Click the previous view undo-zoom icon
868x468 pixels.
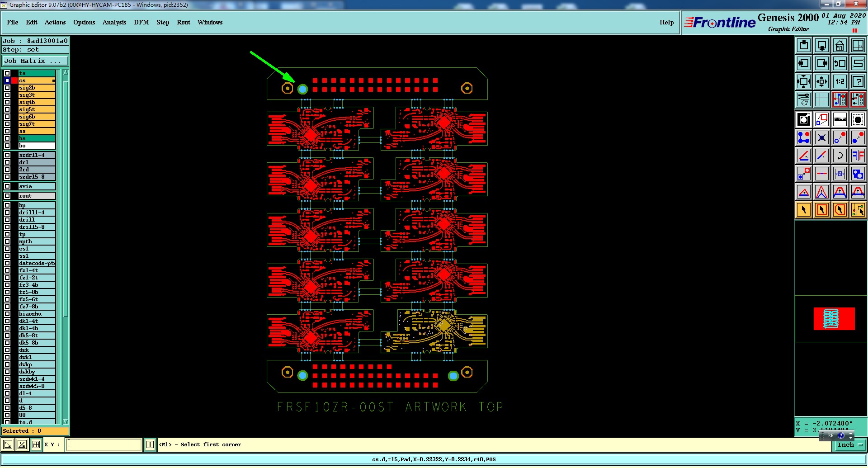[840, 63]
